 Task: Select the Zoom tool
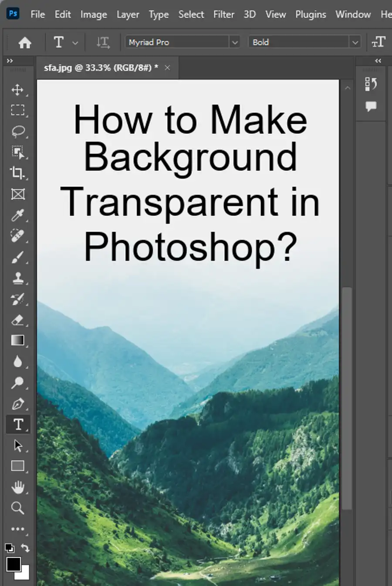(x=17, y=508)
